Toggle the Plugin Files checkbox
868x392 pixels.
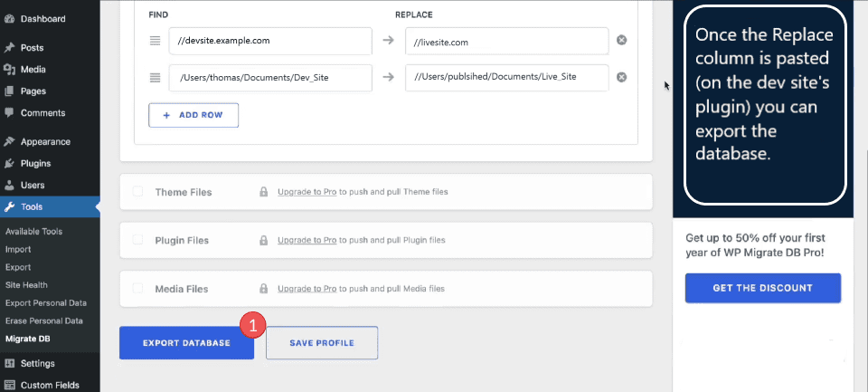[x=138, y=240]
